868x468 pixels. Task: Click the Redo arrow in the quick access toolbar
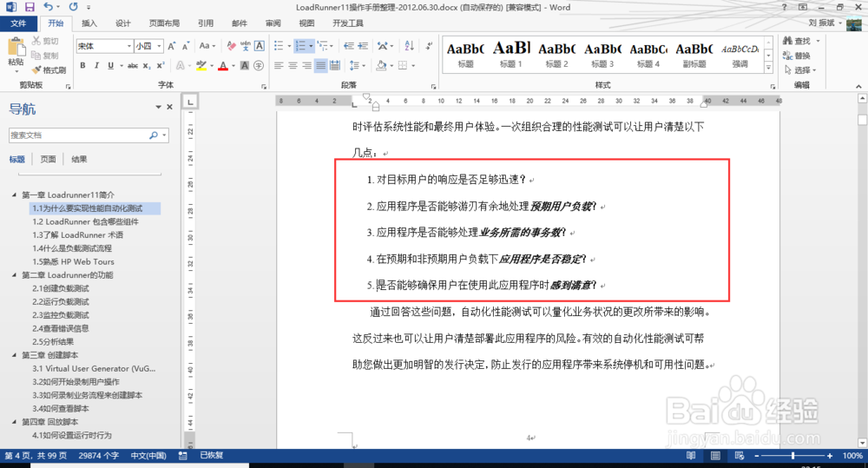[73, 7]
